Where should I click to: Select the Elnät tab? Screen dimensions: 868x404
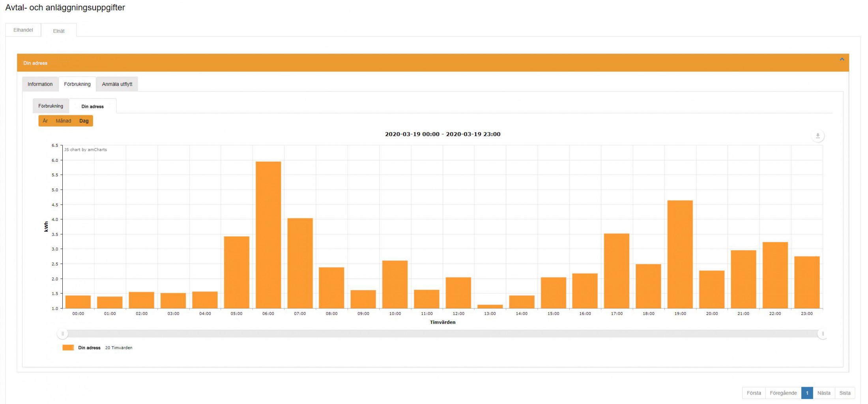point(59,31)
